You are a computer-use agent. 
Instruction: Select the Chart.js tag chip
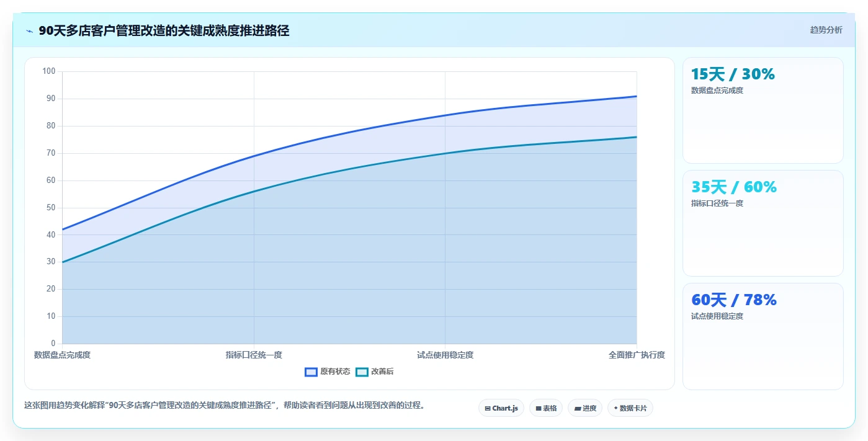click(501, 408)
